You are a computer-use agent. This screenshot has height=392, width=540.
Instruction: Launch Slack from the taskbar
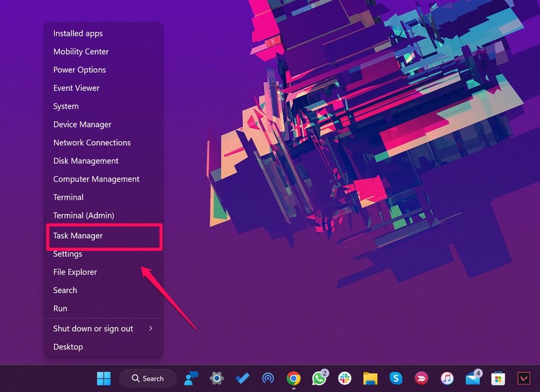pos(344,378)
